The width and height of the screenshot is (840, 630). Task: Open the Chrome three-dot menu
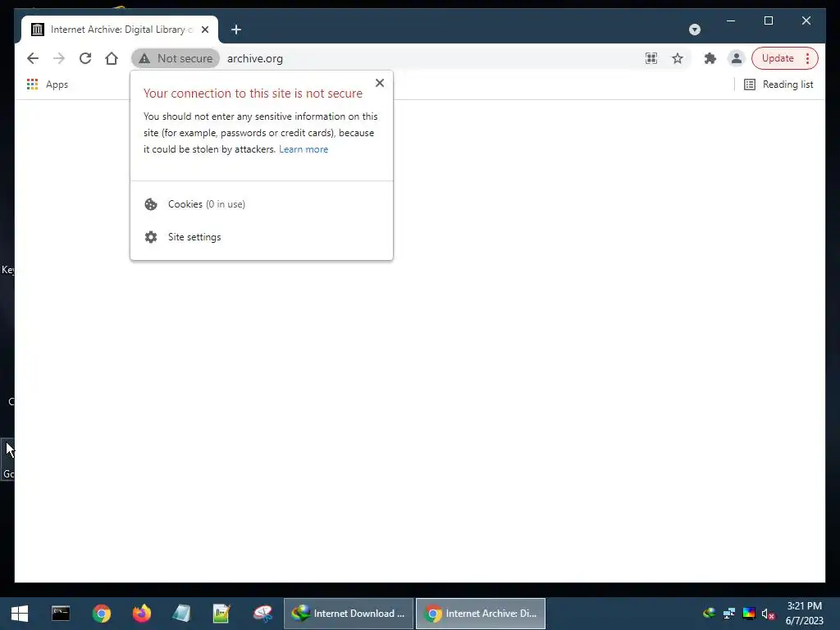tap(808, 58)
